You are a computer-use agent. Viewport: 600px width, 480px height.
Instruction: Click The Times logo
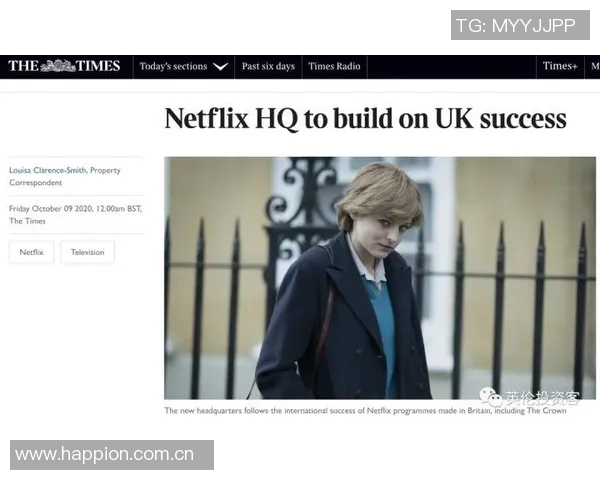[x=64, y=66]
